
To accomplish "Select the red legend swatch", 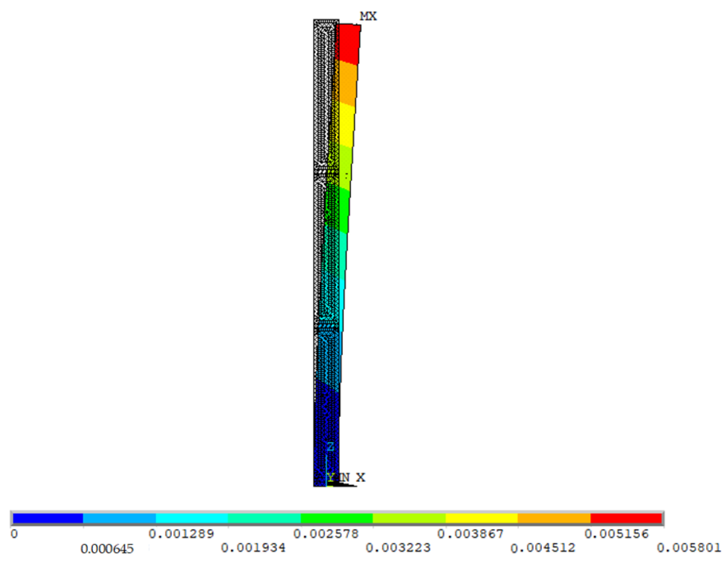I will [x=626, y=518].
